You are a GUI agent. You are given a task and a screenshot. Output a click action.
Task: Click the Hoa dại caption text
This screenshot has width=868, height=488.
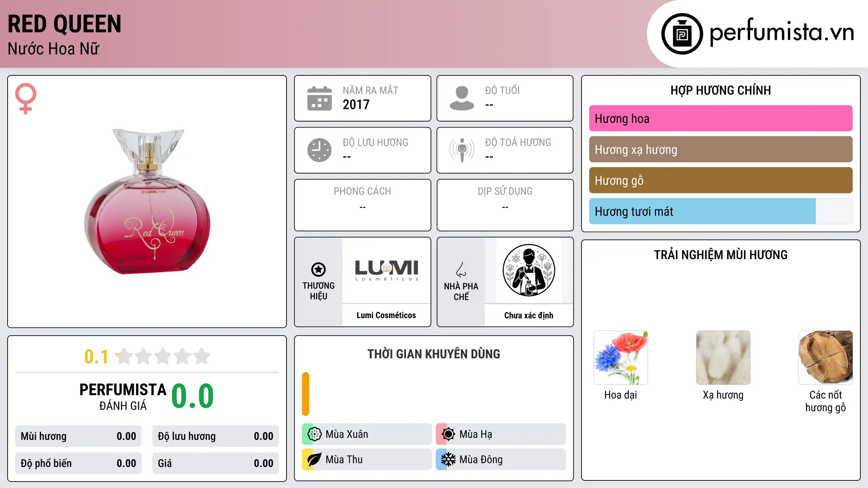pos(620,395)
